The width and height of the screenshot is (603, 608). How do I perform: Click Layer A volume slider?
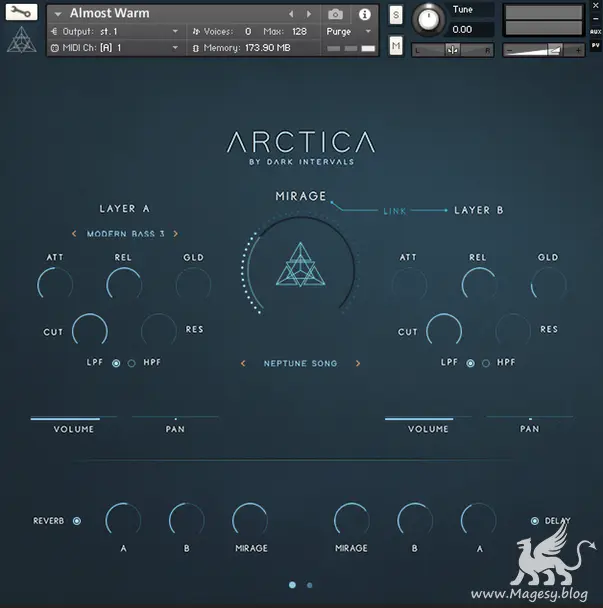point(74,418)
